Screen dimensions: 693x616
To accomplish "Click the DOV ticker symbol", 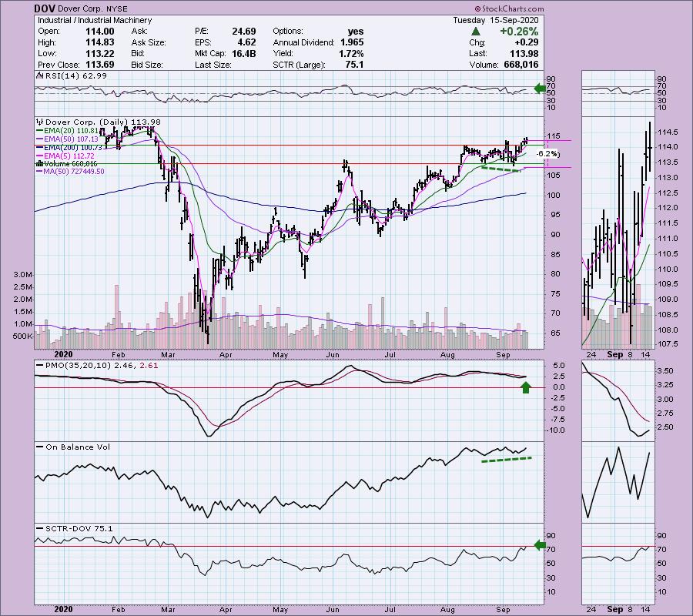I will (x=45, y=8).
